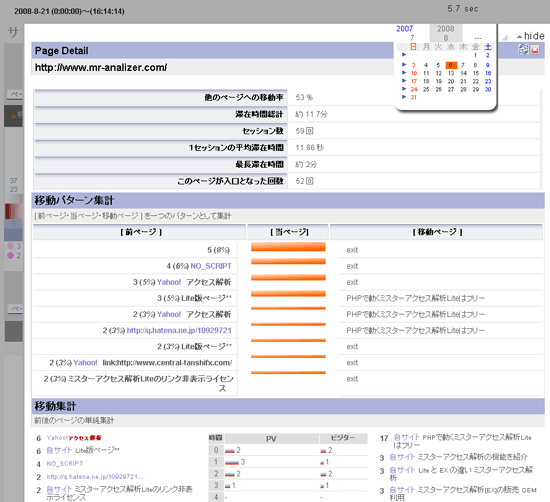Open Yahoo! link in the 3 (5%) row

click(x=169, y=282)
